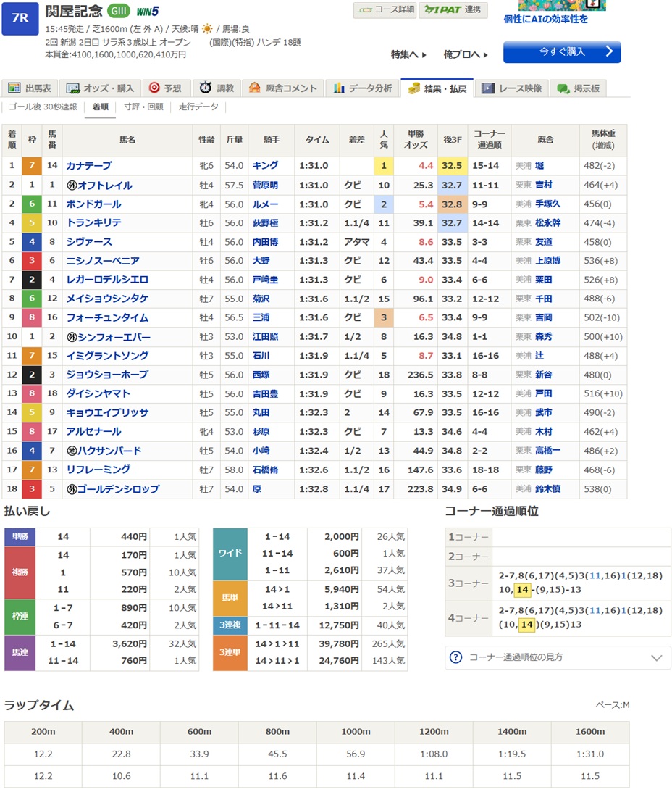Image resolution: width=672 pixels, height=800 pixels.
Task: Select the 調教 stopwatch icon tab
Action: coord(206,88)
